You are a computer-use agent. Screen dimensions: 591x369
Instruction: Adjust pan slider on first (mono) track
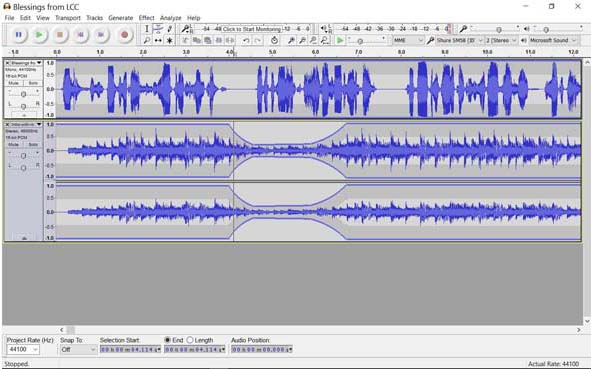pos(23,106)
